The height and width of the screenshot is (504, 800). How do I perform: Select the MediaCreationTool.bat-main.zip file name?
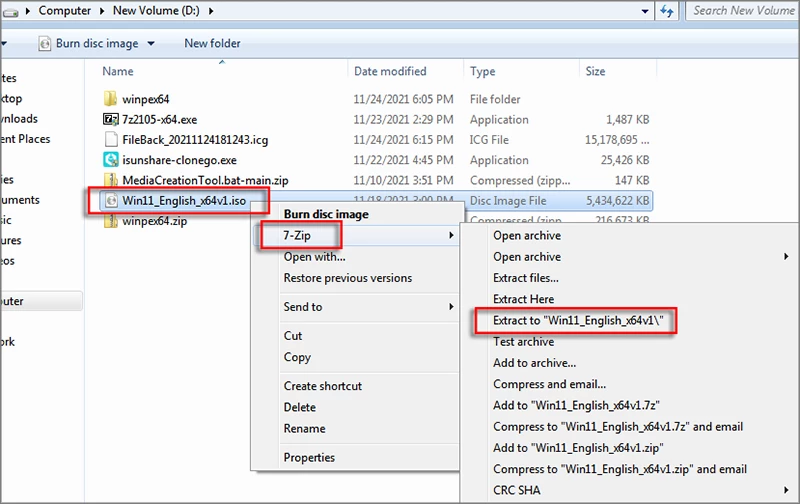click(x=205, y=180)
